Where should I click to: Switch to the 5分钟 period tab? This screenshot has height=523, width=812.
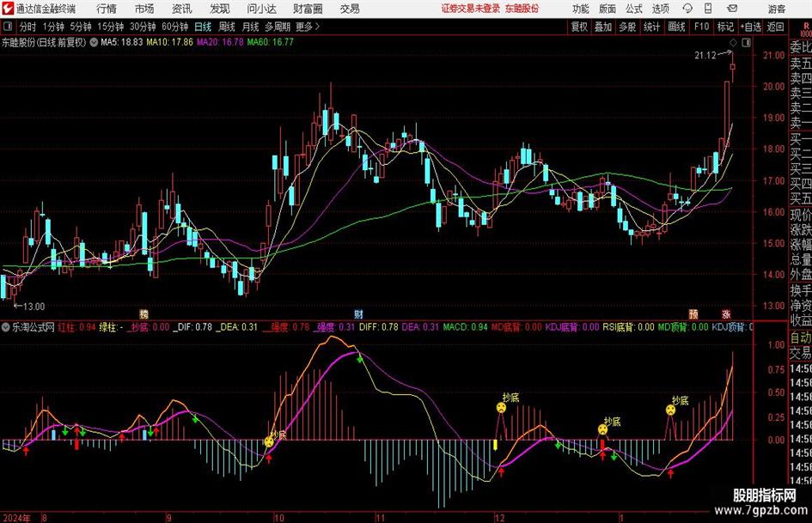[81, 27]
